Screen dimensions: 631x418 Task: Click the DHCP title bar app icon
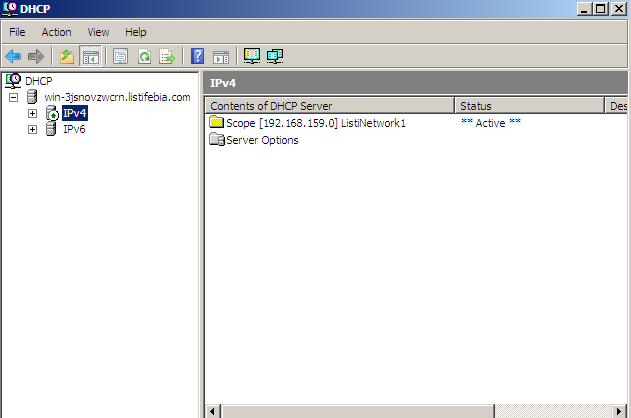pyautogui.click(x=10, y=8)
